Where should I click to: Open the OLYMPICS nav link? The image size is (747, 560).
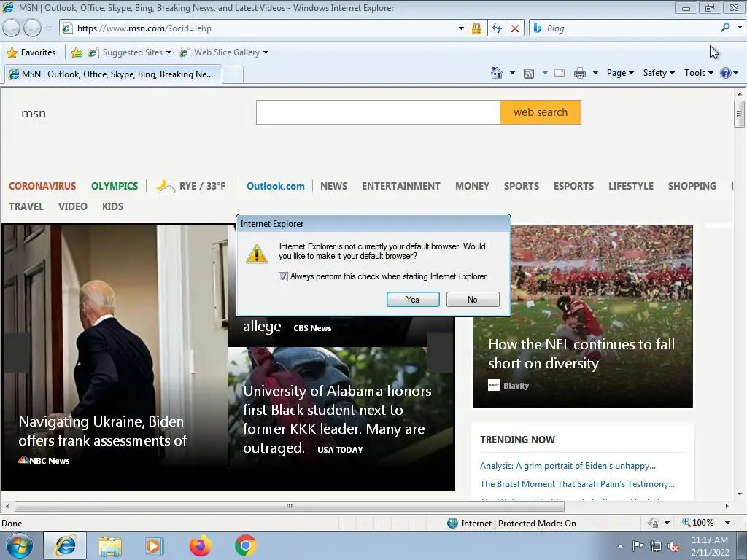115,186
